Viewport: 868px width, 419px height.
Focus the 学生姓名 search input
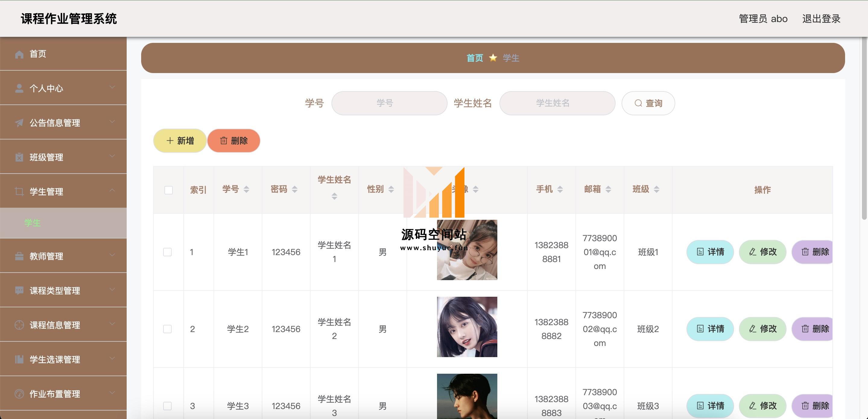[x=557, y=103]
